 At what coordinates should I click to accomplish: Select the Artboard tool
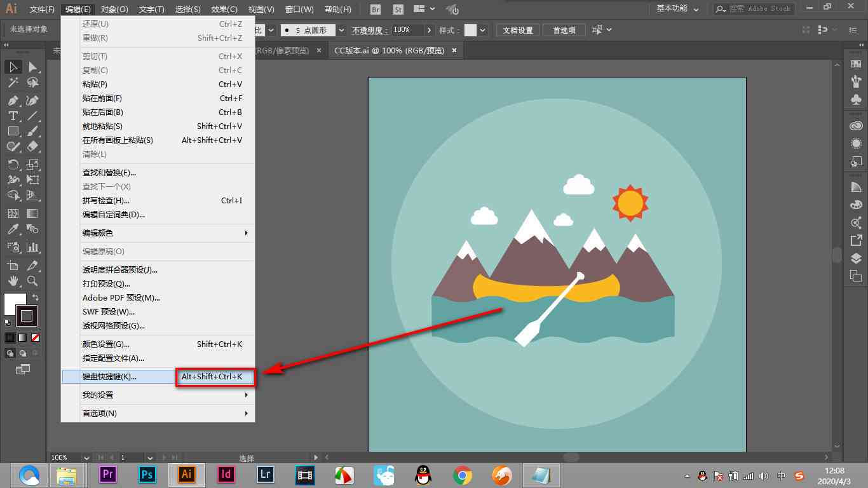click(x=13, y=266)
